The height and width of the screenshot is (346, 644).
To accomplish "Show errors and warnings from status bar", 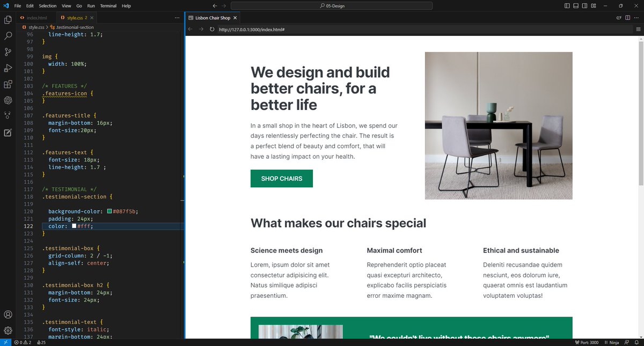I will [x=23, y=342].
